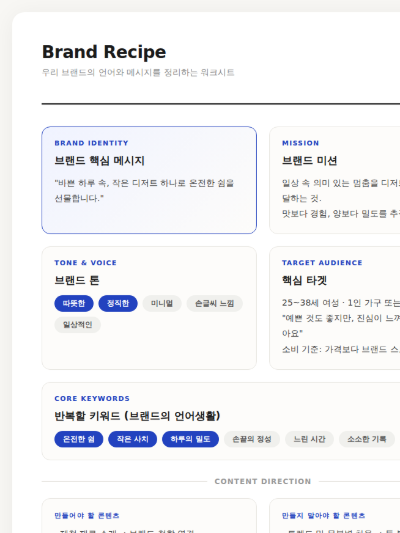Select the 느린 시간 keyword chip

pos(309,439)
